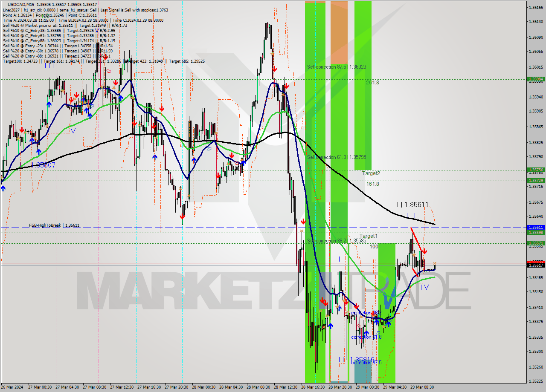Click the green 1.35571 price tag
The width and height of the screenshot is (546, 392).
(x=536, y=243)
